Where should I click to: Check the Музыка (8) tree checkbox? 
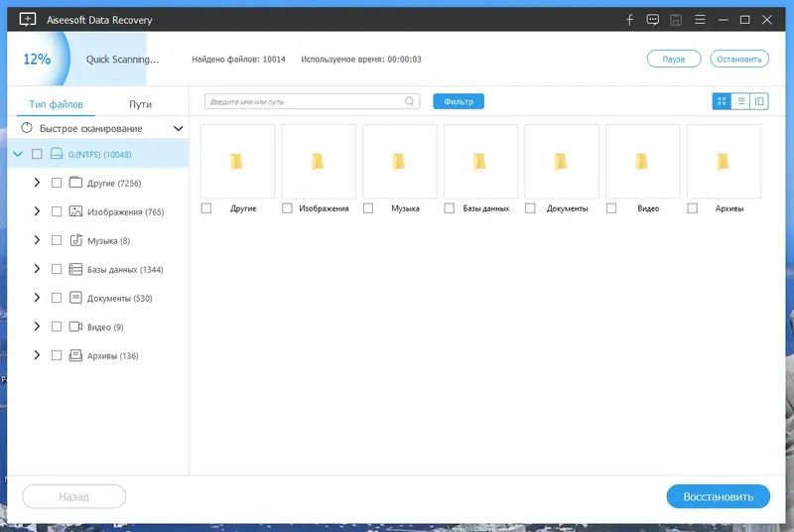click(57, 240)
